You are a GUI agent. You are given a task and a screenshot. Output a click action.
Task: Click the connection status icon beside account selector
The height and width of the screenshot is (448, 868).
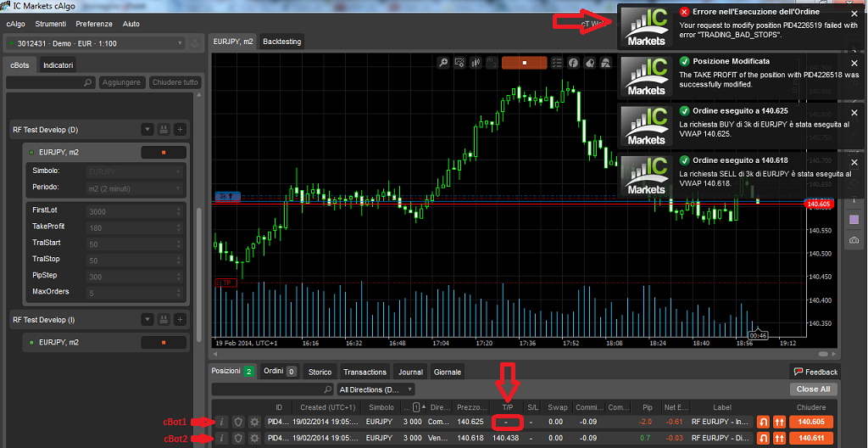(x=194, y=43)
